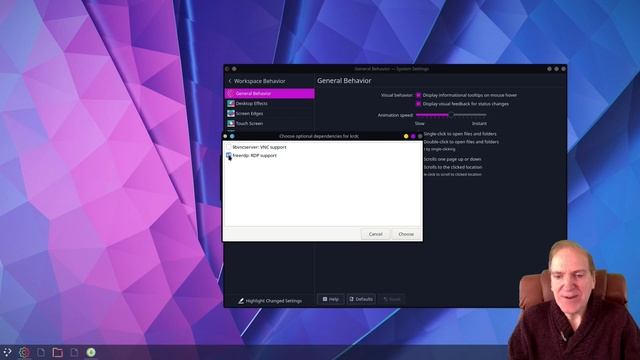640x360 pixels.
Task: Click Highlight Changed Settings button
Action: click(x=270, y=301)
